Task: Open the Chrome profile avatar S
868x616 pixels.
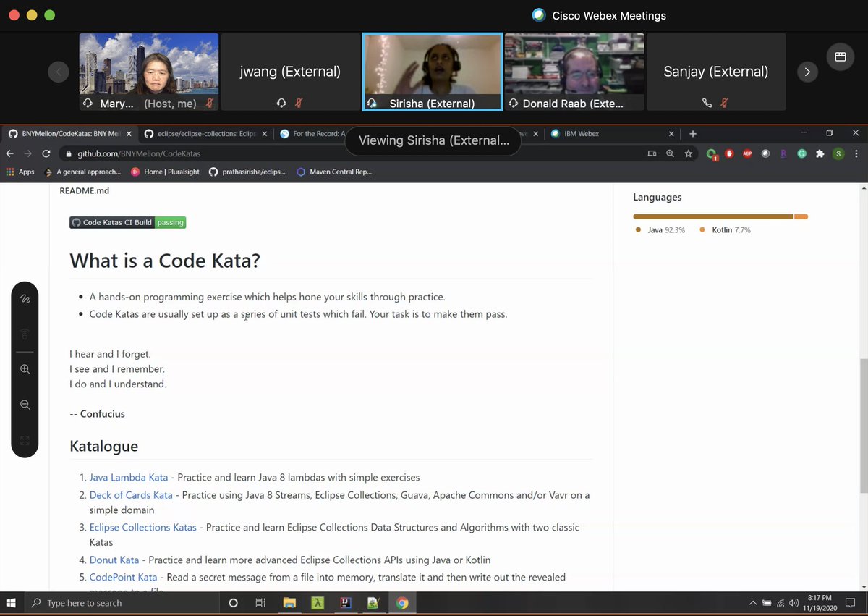Action: [x=838, y=153]
